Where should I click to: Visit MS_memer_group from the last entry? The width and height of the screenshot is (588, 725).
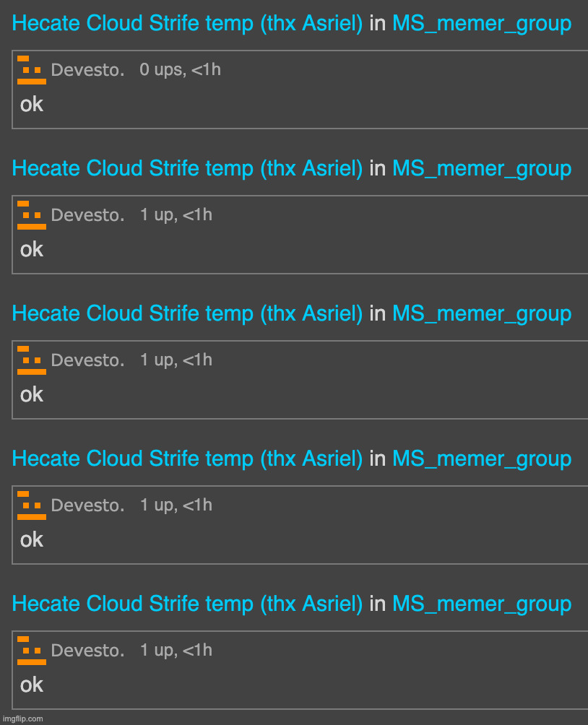click(481, 604)
